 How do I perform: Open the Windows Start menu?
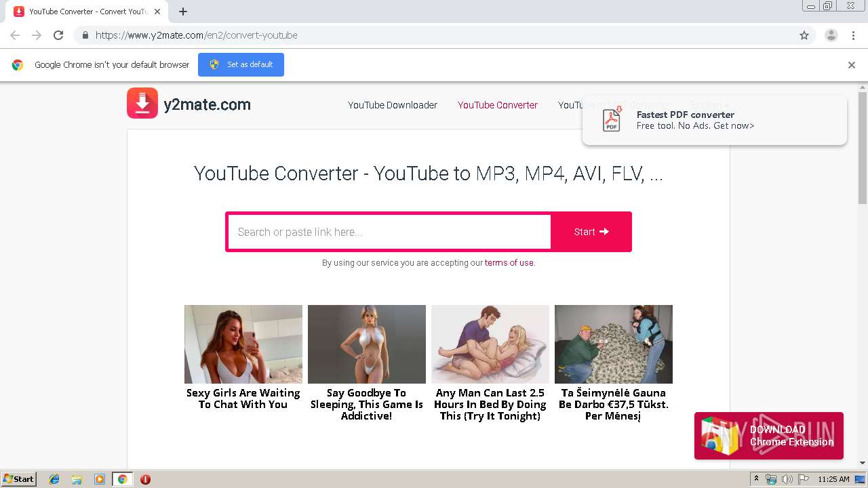point(19,479)
